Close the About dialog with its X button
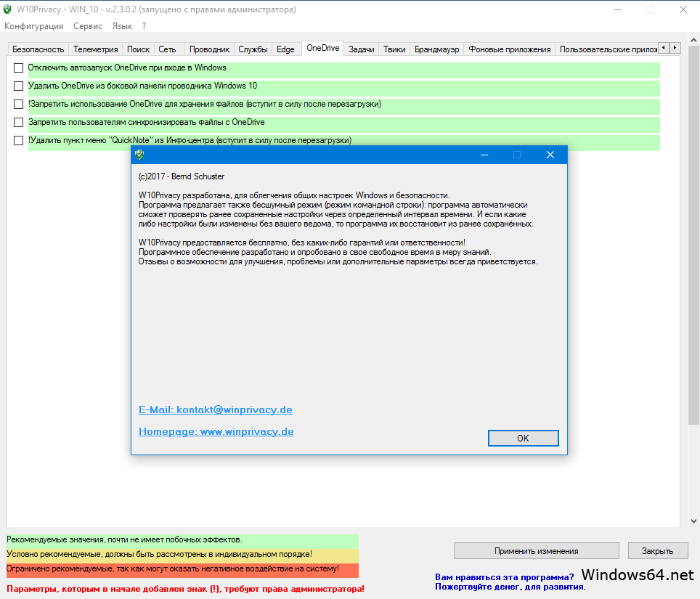This screenshot has height=599, width=700. click(x=550, y=155)
